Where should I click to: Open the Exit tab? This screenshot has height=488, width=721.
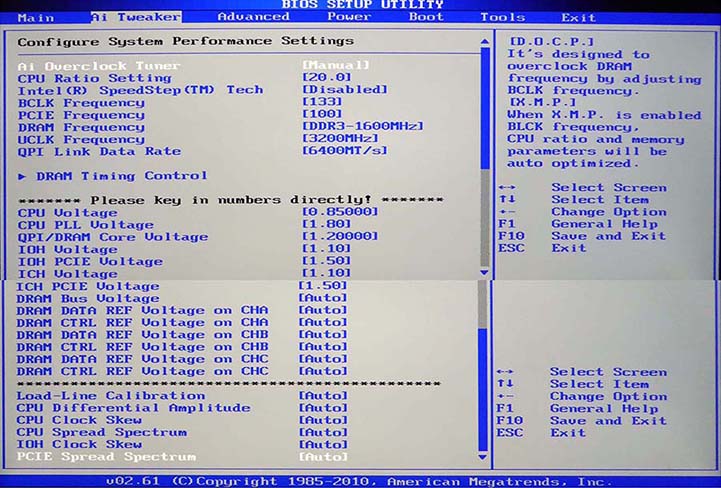(578, 17)
